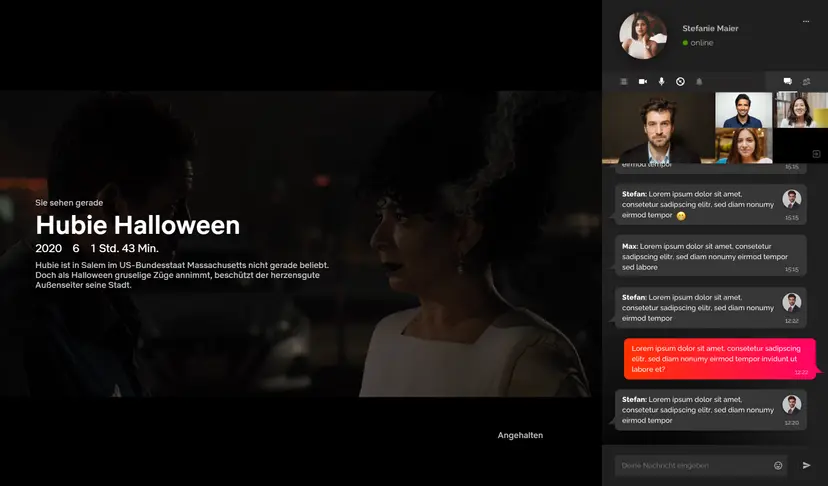Click the circular record icon in the call toolbar
Image resolution: width=828 pixels, height=486 pixels.
click(680, 81)
